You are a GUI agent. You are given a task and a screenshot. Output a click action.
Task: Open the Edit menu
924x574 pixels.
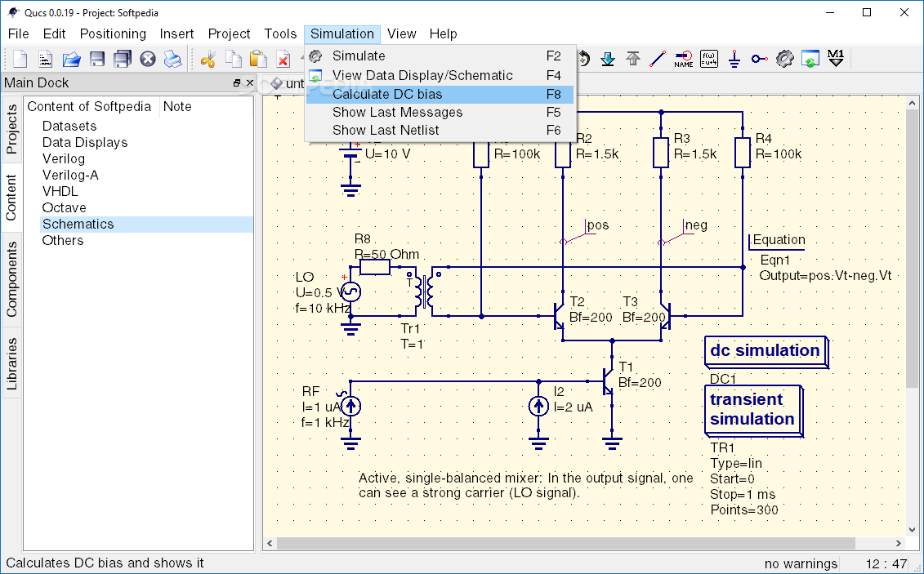(54, 34)
